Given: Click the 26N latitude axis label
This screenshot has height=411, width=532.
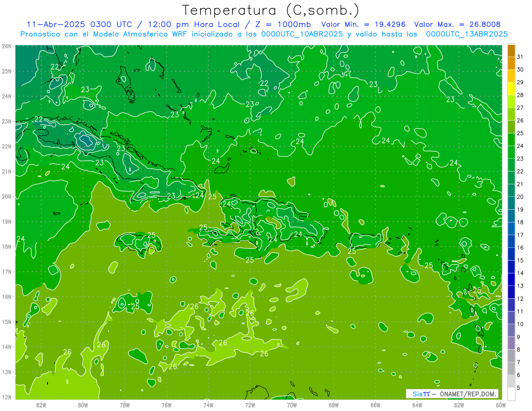Looking at the screenshot, I should click(7, 46).
